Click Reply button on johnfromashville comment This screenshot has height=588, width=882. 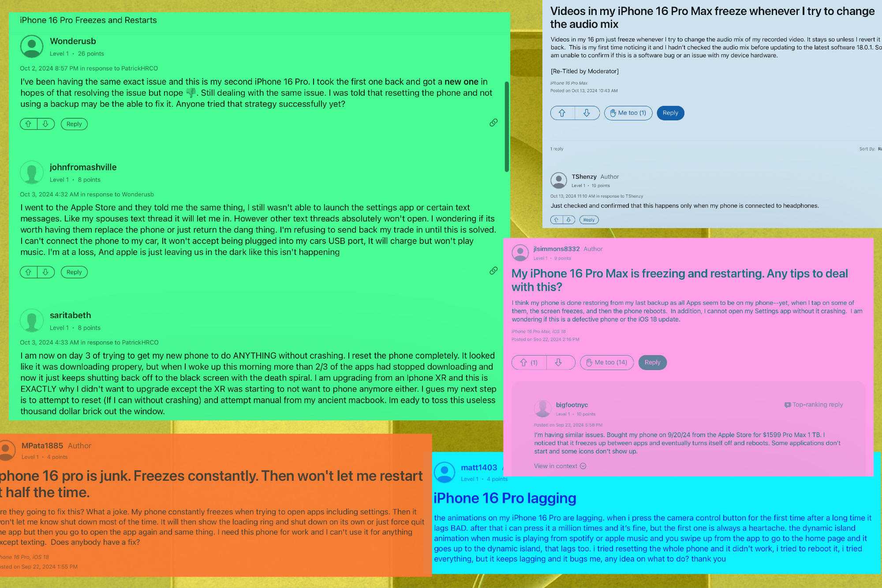point(75,272)
